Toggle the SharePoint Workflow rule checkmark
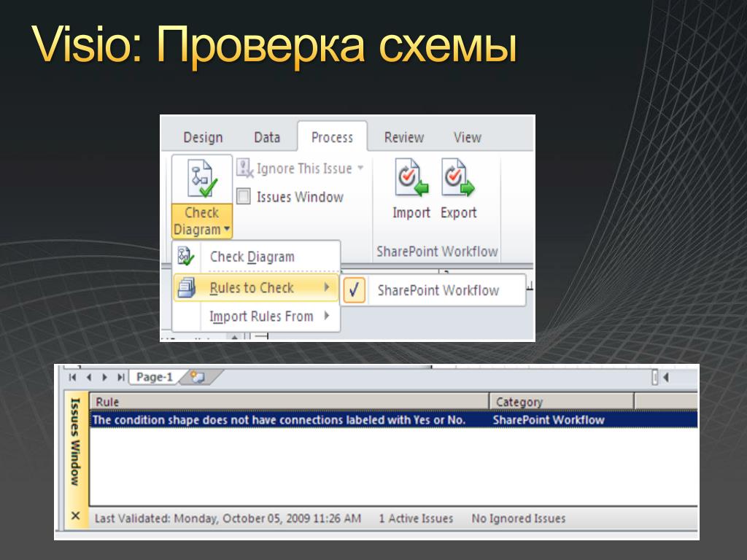 [354, 290]
